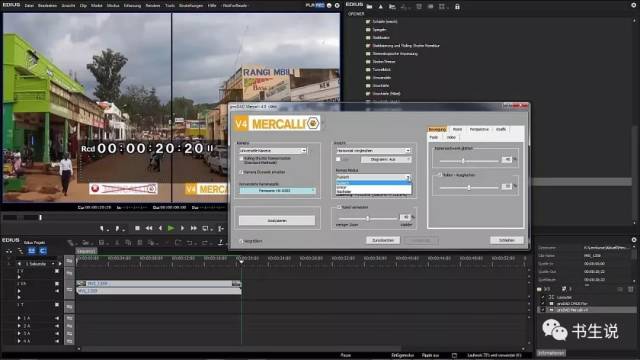Click the Analysieren button
The height and width of the screenshot is (360, 640).
(x=277, y=220)
